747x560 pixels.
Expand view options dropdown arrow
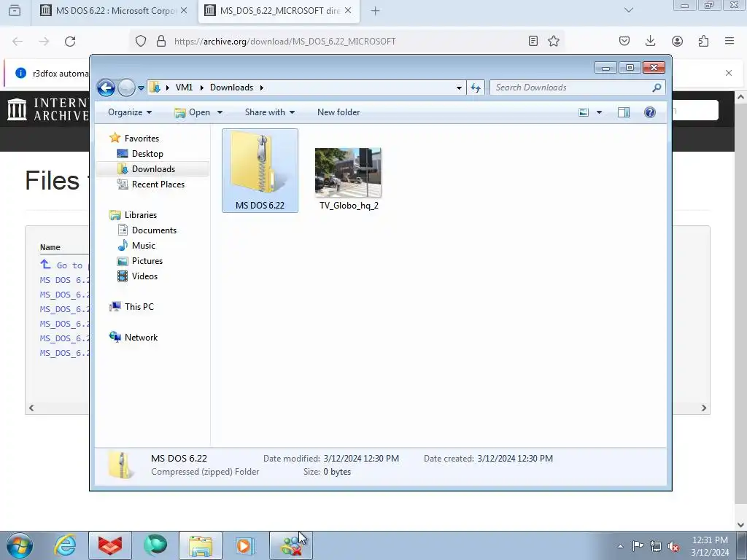pyautogui.click(x=599, y=112)
